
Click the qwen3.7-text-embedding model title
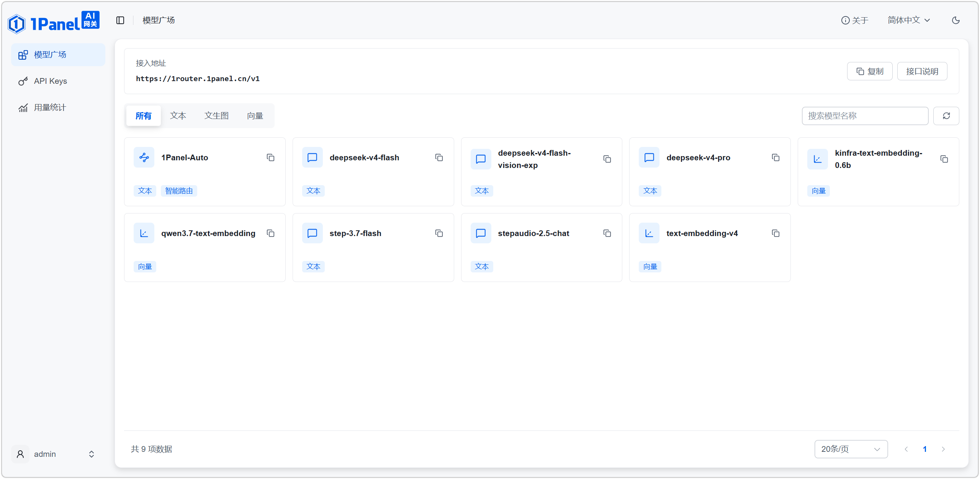[208, 233]
